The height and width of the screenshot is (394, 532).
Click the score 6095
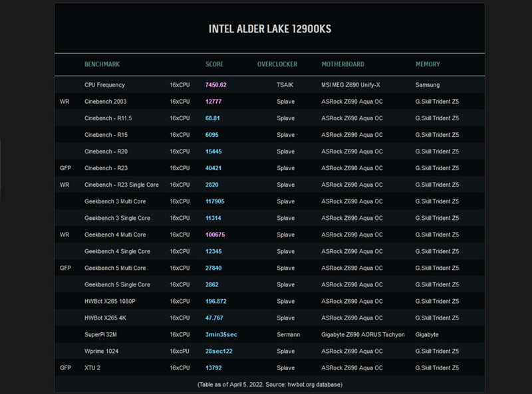click(x=211, y=135)
